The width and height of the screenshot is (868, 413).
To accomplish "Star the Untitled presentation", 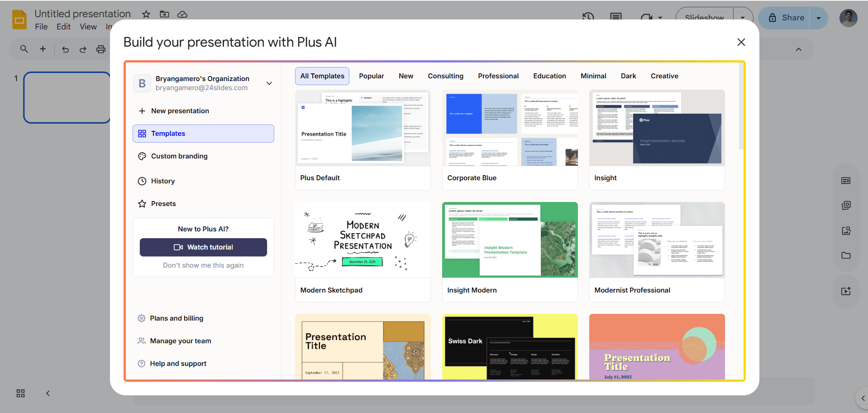I will pos(146,14).
